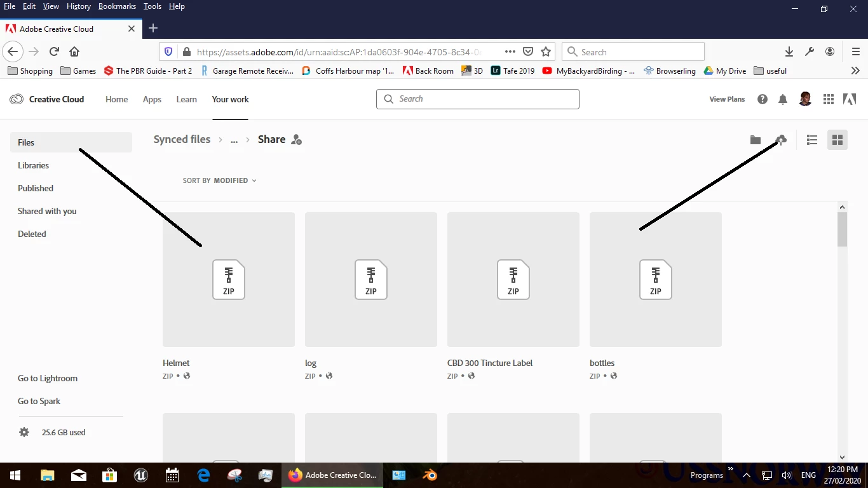Viewport: 868px width, 488px height.
Task: Open the 3D bookmarks folder
Action: [472, 71]
